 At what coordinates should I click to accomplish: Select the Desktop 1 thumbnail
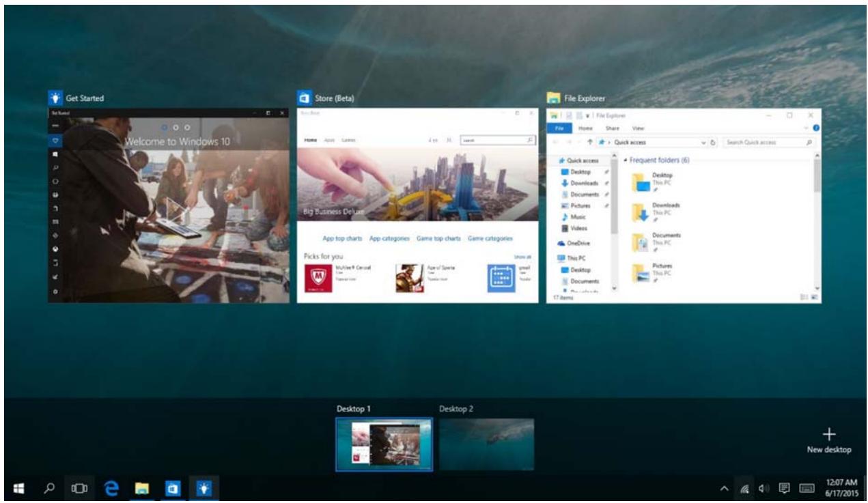pyautogui.click(x=384, y=444)
